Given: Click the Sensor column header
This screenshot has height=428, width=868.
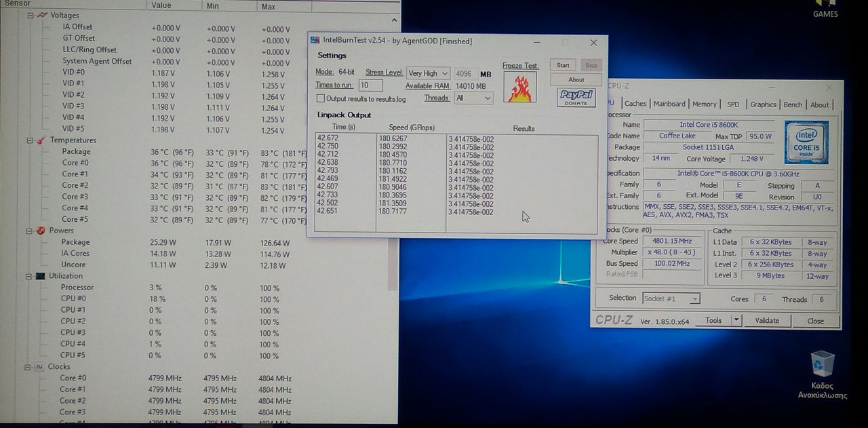Looking at the screenshot, I should click(x=73, y=5).
